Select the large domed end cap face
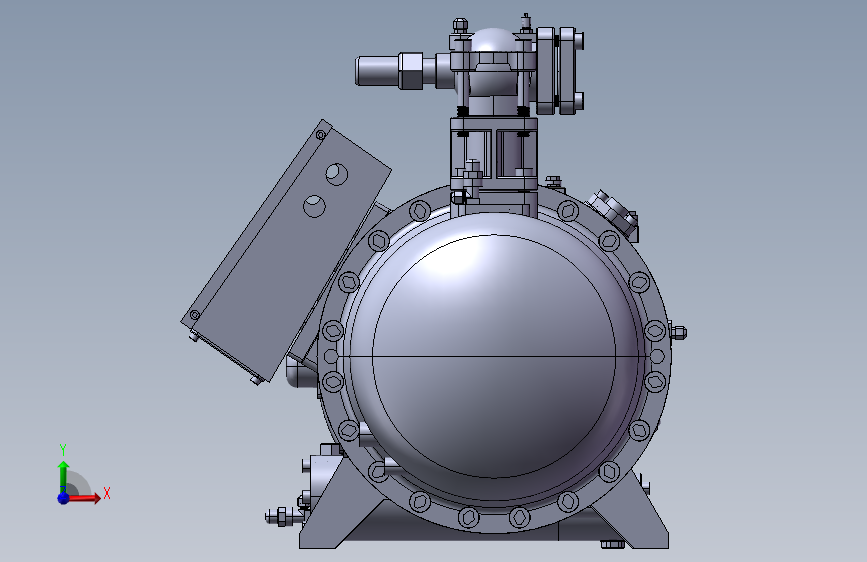 click(494, 357)
